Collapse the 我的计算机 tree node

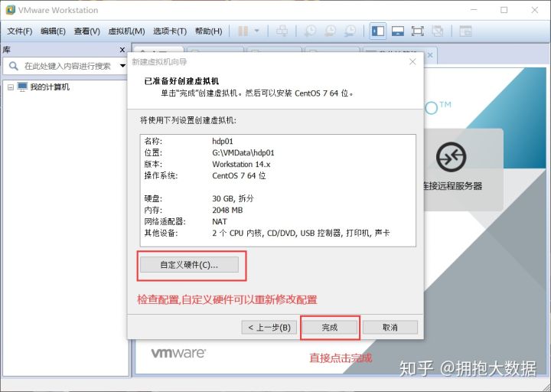[x=11, y=87]
